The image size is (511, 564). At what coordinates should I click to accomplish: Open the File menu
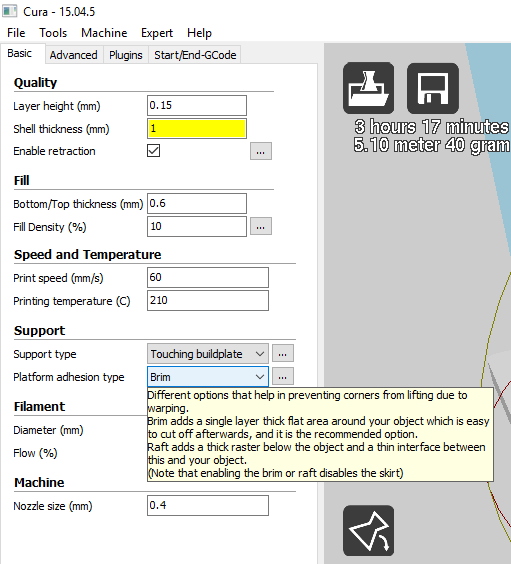[x=16, y=33]
